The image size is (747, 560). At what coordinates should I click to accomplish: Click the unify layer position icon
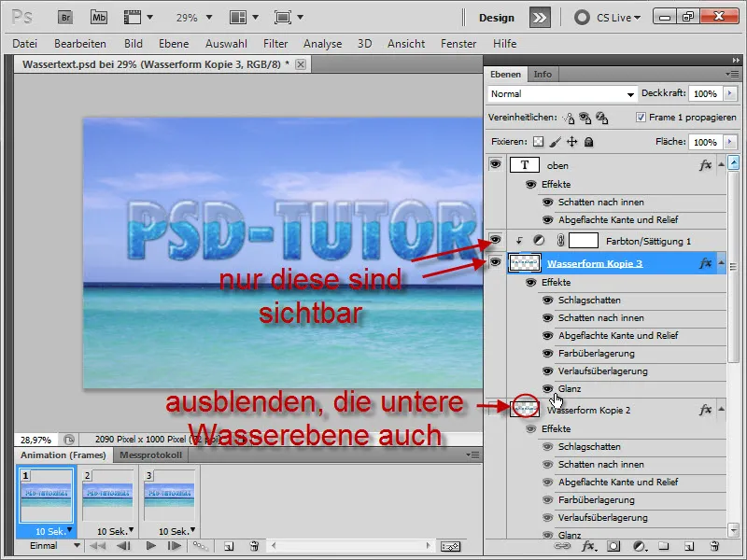click(x=569, y=118)
